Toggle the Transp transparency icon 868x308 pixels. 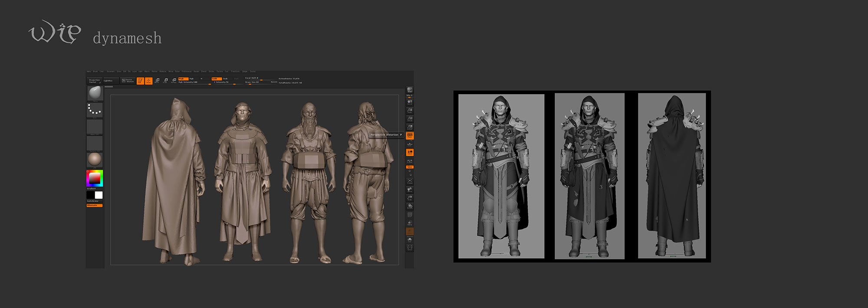(x=410, y=223)
